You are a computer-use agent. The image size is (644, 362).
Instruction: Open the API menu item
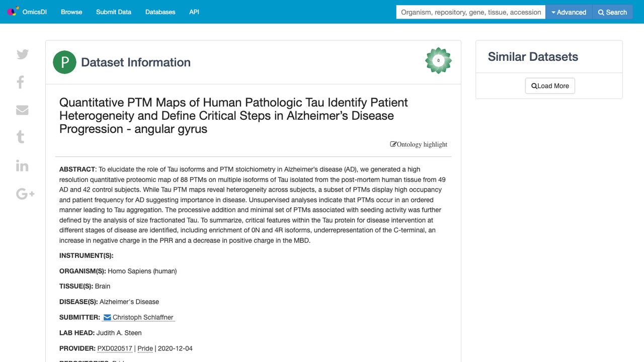[x=194, y=12]
